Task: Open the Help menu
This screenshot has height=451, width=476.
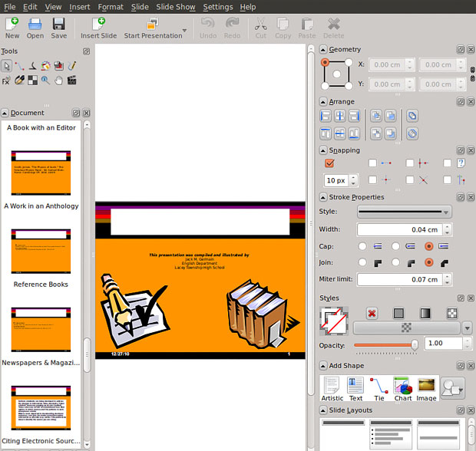Action: pyautogui.click(x=248, y=7)
